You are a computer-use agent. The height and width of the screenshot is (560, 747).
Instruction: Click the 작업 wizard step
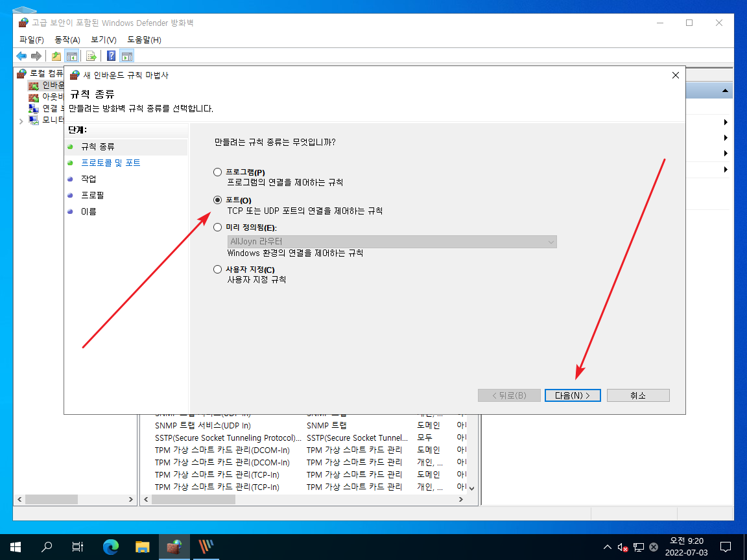point(89,179)
